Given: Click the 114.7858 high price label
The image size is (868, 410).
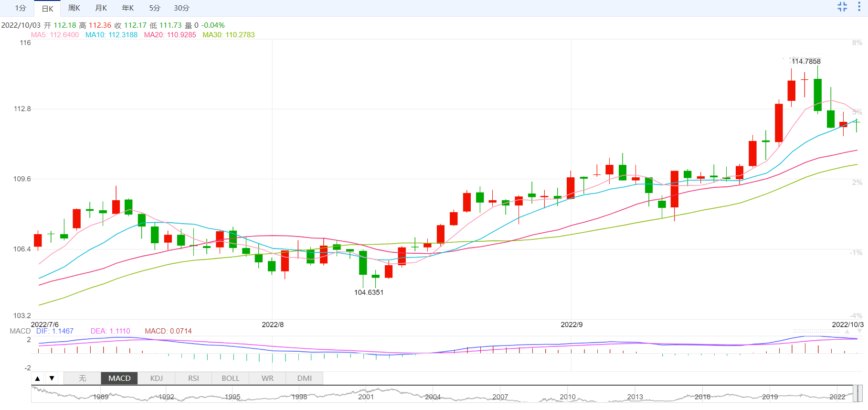Looking at the screenshot, I should click(x=806, y=61).
